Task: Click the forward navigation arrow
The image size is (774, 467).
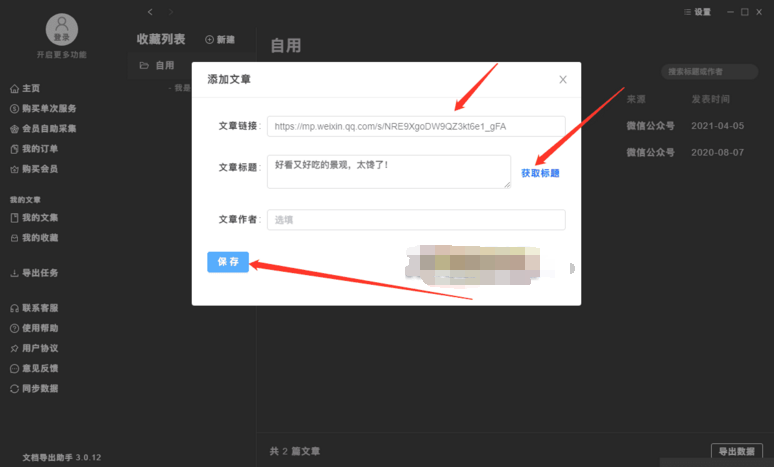Action: pos(171,12)
